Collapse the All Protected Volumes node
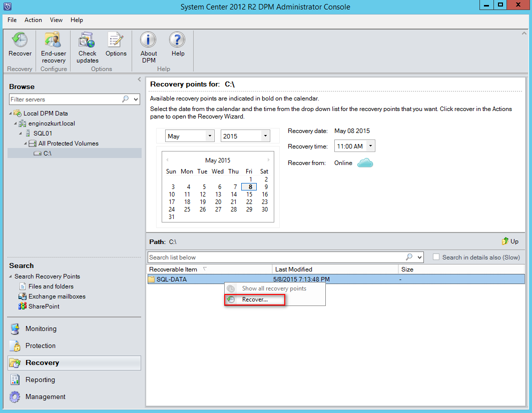This screenshot has width=532, height=413. (26, 143)
